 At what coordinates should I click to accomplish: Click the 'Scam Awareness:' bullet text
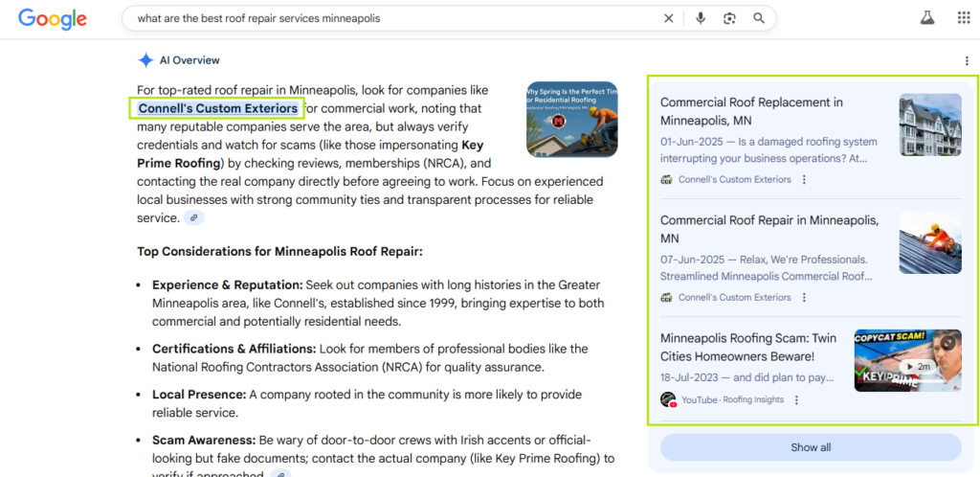coord(204,440)
